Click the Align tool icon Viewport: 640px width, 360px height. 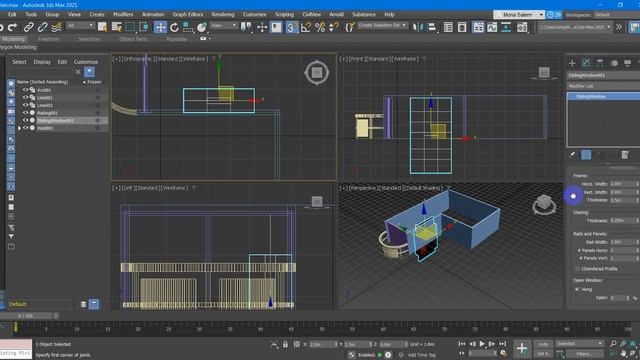tap(432, 27)
